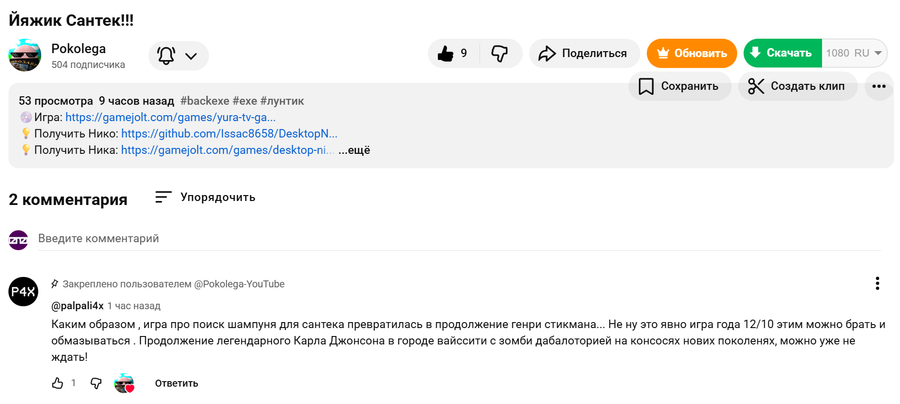Dislike the comment by @palpali4x

[x=96, y=383]
